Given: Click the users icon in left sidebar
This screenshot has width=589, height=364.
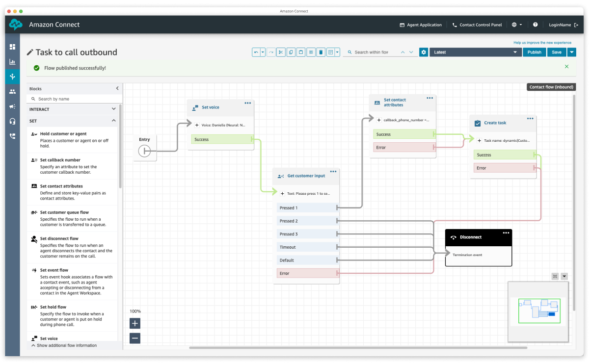Looking at the screenshot, I should [12, 92].
